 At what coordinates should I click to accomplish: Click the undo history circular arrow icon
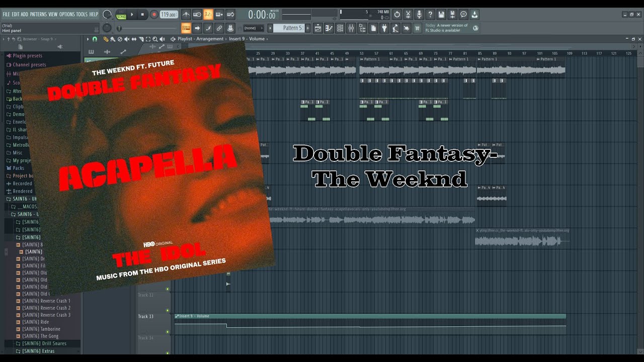[397, 15]
